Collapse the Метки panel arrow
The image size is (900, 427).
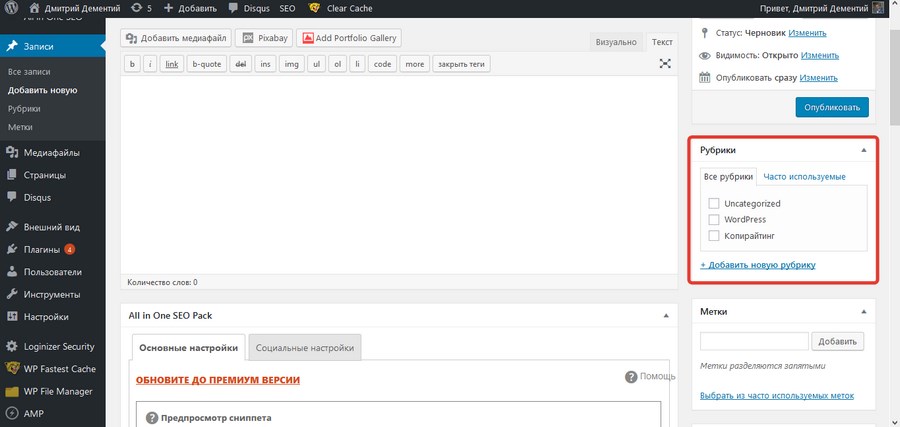(864, 312)
